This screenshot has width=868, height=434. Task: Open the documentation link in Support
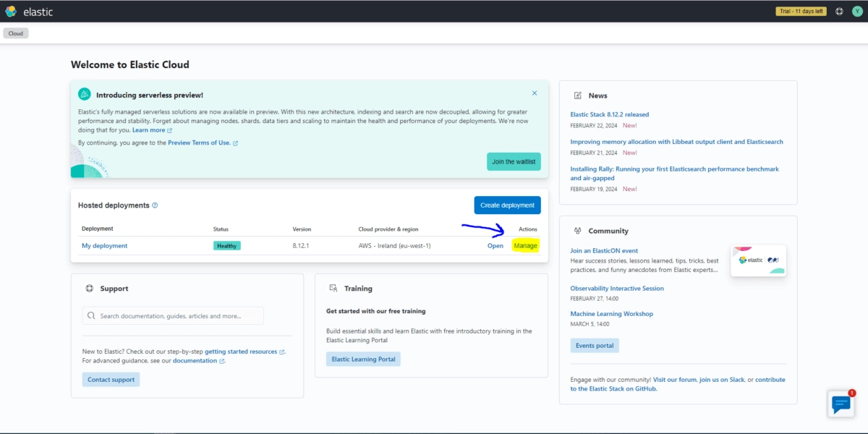(x=198, y=361)
